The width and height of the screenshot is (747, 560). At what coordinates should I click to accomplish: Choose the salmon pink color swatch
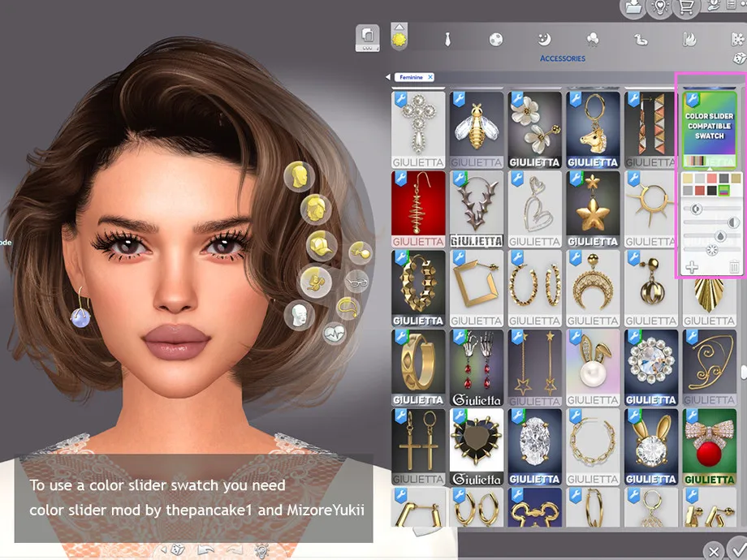pyautogui.click(x=711, y=178)
